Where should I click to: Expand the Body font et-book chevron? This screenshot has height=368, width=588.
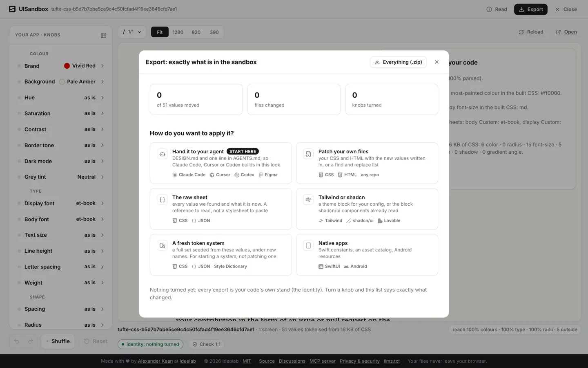[x=102, y=219]
